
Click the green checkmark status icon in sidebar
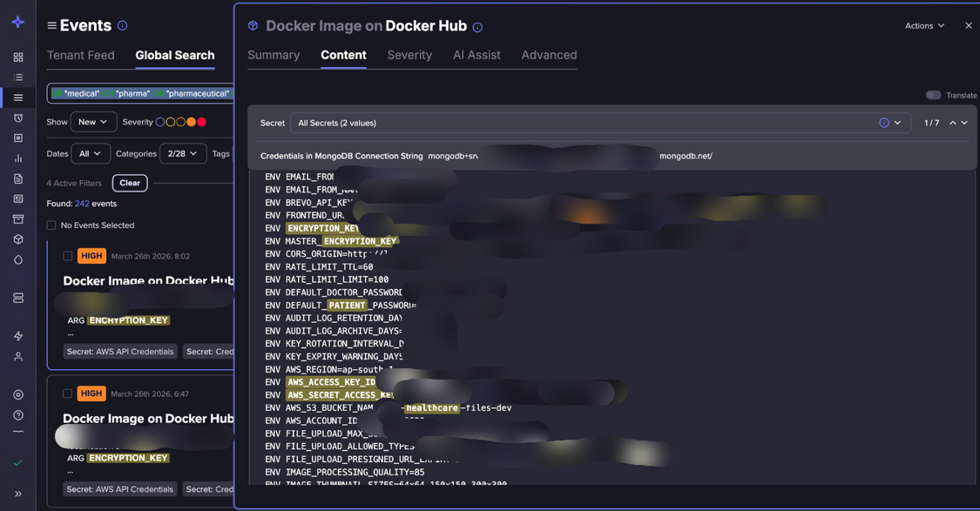coord(18,463)
